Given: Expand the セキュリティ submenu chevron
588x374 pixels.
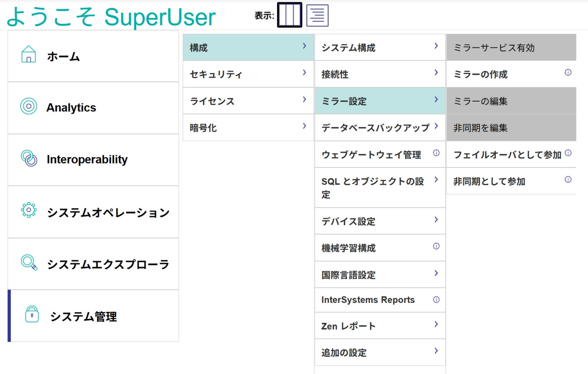Looking at the screenshot, I should coord(304,73).
